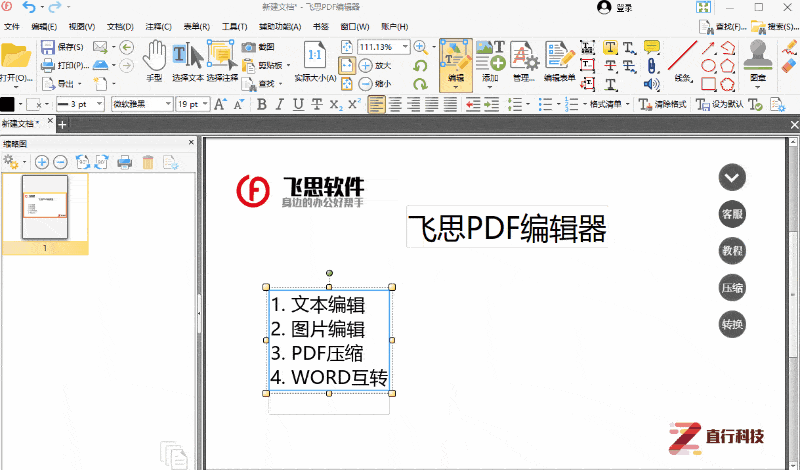Click the Tutorial (教程) round button
800x470 pixels.
tap(732, 251)
